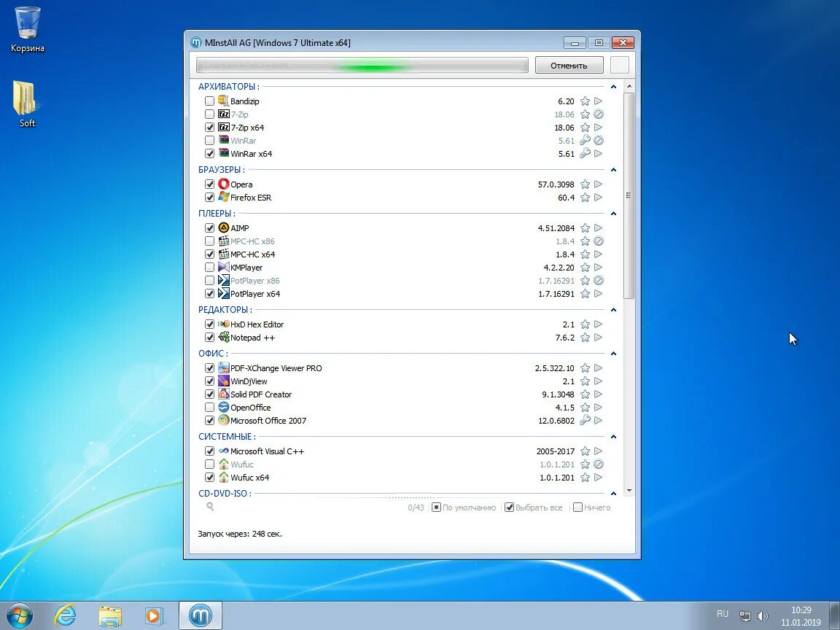The image size is (840, 630).
Task: Collapse the АРХИВАТОРЫ section
Action: tap(613, 87)
